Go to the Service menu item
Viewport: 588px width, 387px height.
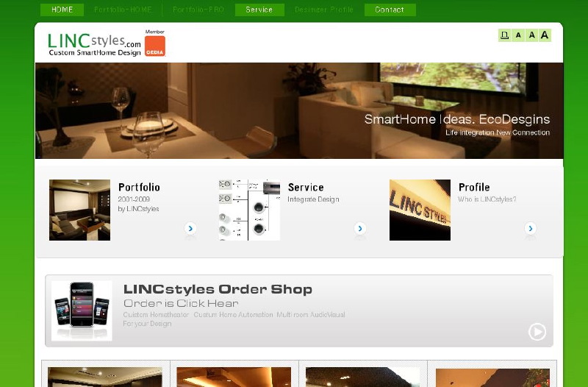pyautogui.click(x=259, y=10)
